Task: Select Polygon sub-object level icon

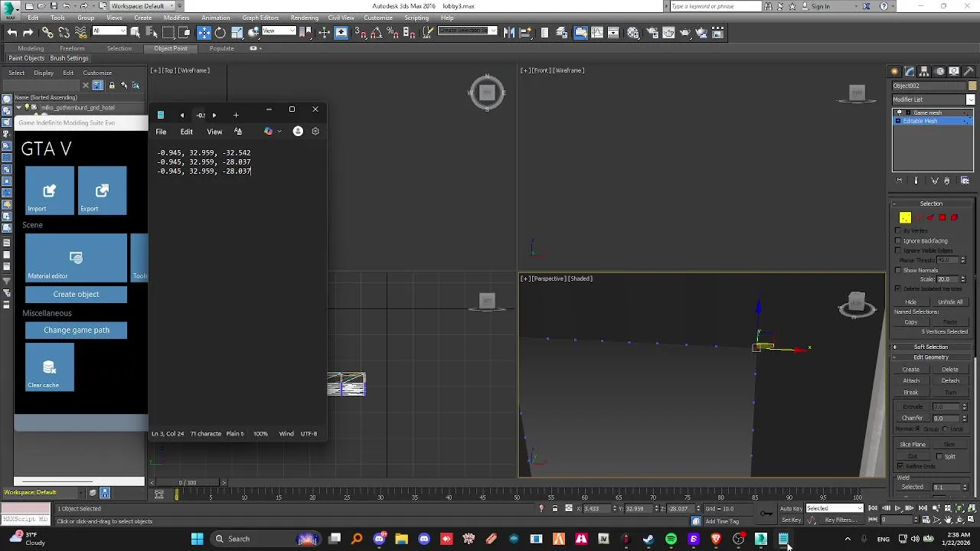Action: coord(942,217)
